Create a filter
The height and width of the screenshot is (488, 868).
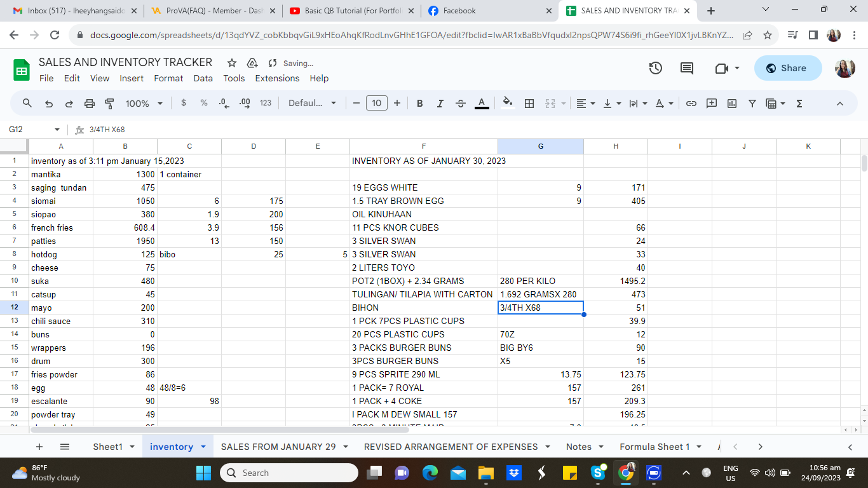(752, 104)
